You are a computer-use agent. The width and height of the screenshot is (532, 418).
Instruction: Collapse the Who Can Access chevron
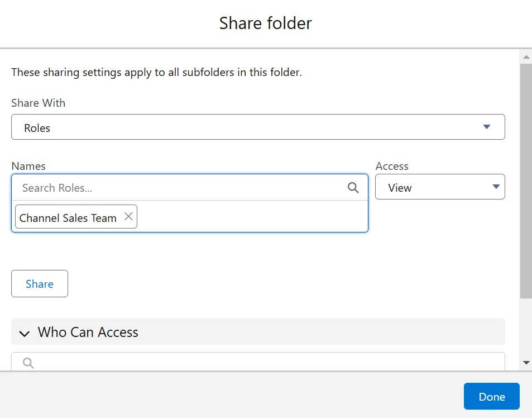(24, 333)
